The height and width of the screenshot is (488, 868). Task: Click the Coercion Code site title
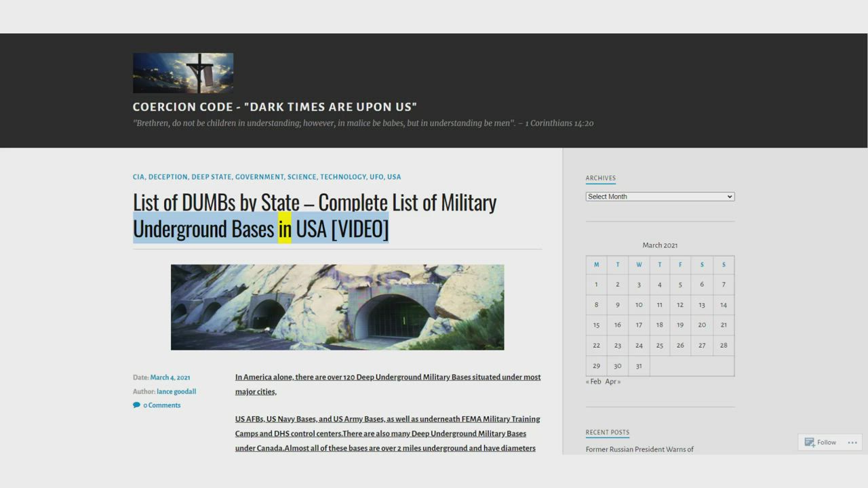[275, 107]
